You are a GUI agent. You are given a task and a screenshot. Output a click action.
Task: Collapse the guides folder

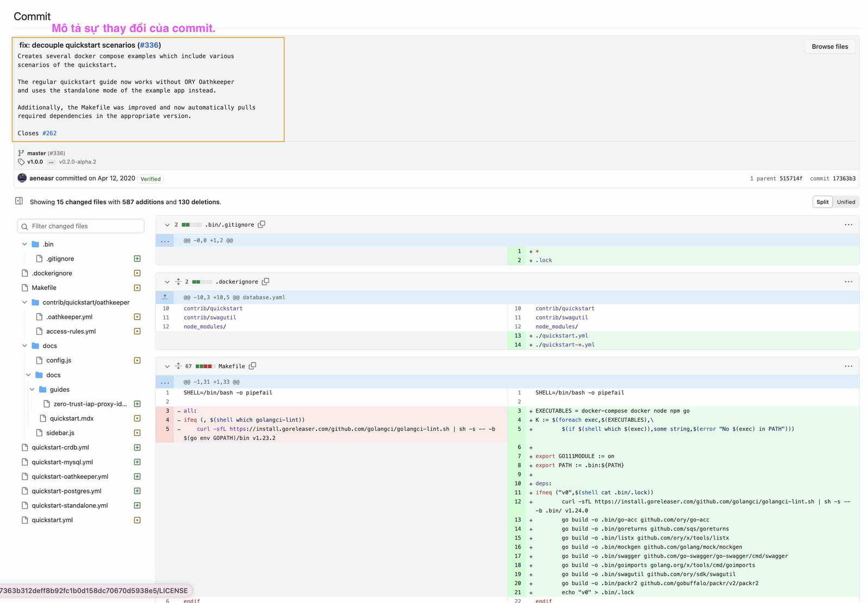tap(32, 389)
